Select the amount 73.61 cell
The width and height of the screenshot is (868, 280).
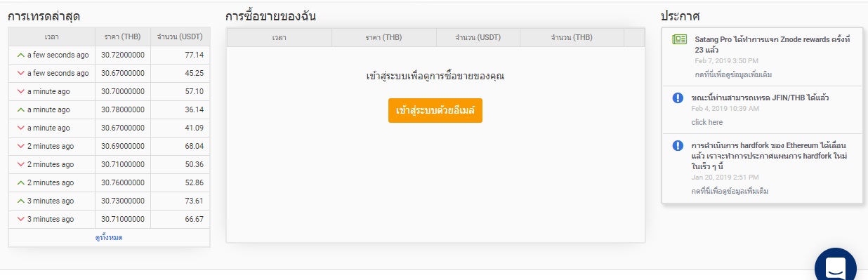[180, 201]
